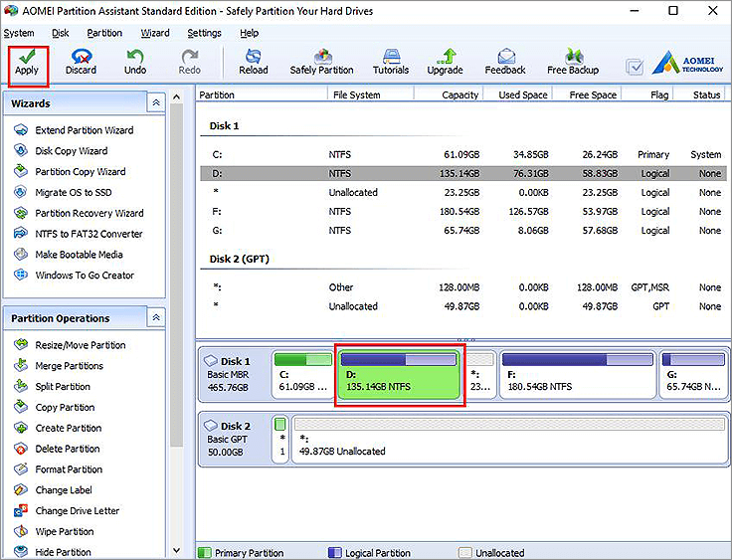
Task: Select the F: partition bar on Disk 1
Action: pyautogui.click(x=575, y=374)
